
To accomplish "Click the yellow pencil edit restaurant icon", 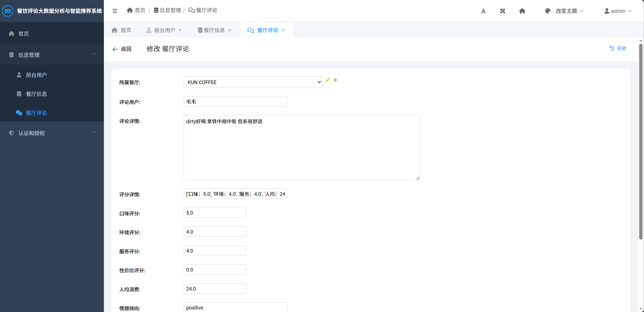I will [328, 80].
